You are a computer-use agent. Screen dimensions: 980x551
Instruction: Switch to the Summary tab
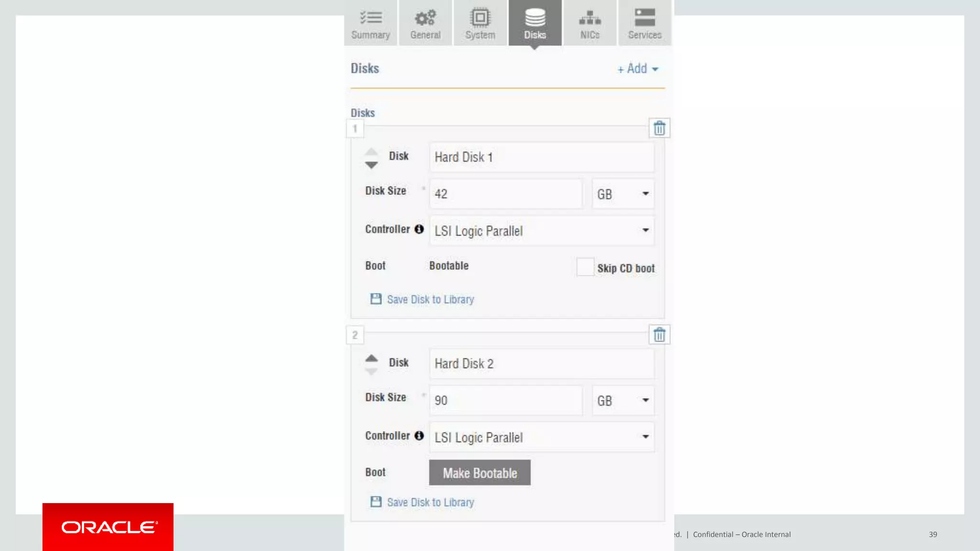[x=370, y=23]
